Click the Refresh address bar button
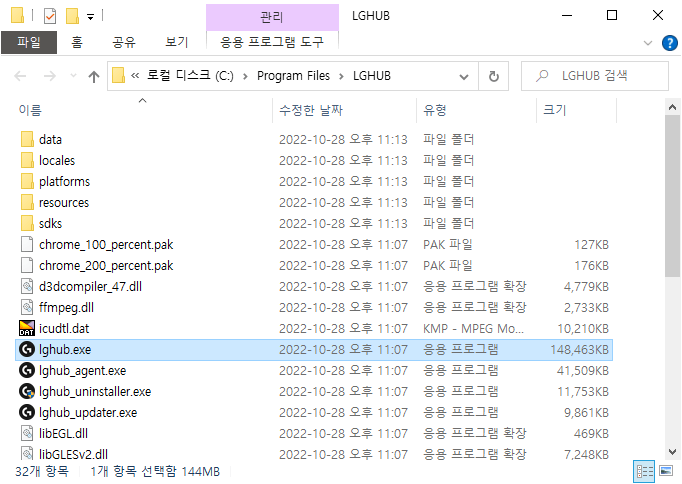The height and width of the screenshot is (484, 682). point(494,77)
